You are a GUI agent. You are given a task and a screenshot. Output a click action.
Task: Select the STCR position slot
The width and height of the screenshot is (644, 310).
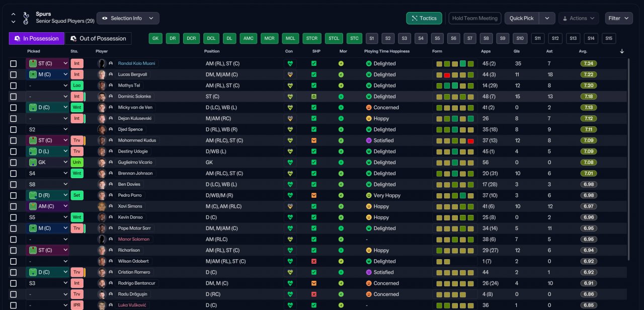[312, 38]
